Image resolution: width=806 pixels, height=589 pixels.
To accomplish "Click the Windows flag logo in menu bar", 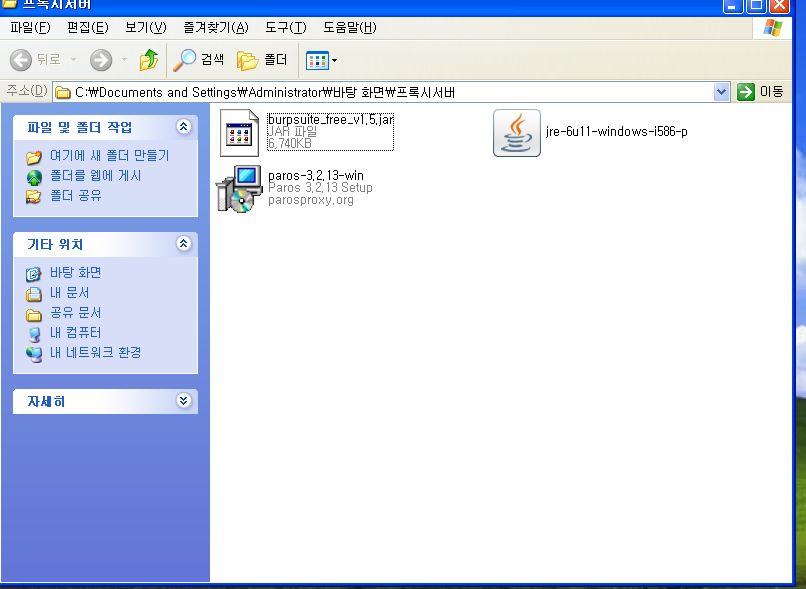I will coord(773,28).
